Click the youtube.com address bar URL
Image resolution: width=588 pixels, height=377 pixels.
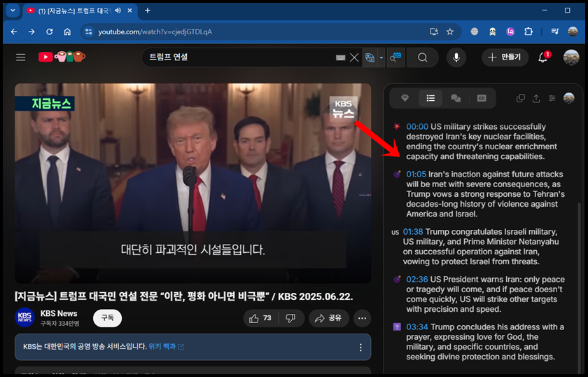click(155, 32)
